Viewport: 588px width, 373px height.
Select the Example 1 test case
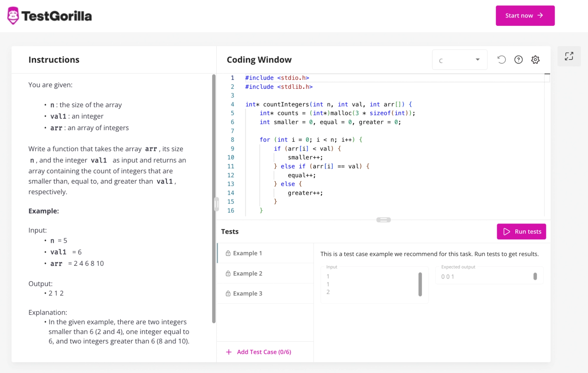[x=265, y=253]
